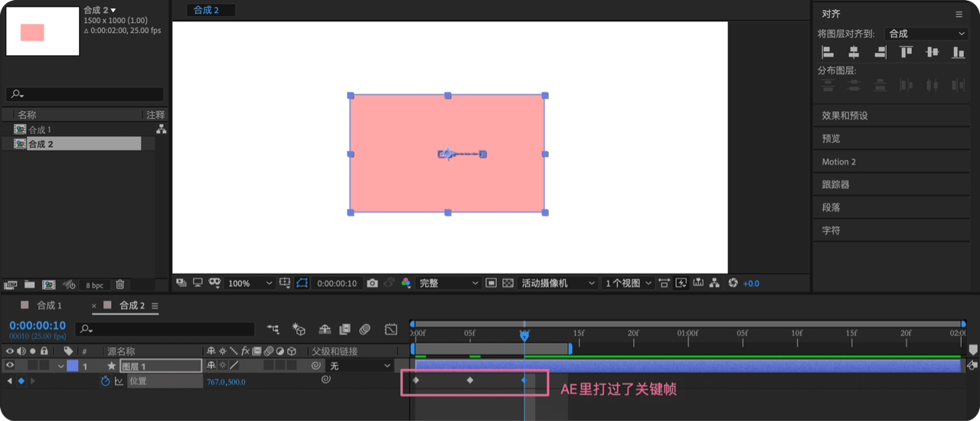Hide 图层 1 using its eye toggle
Viewport: 980px width, 421px height.
point(10,366)
